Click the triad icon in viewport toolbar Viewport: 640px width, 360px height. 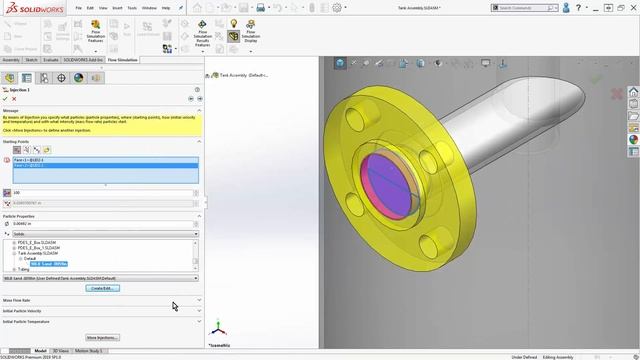[x=503, y=63]
